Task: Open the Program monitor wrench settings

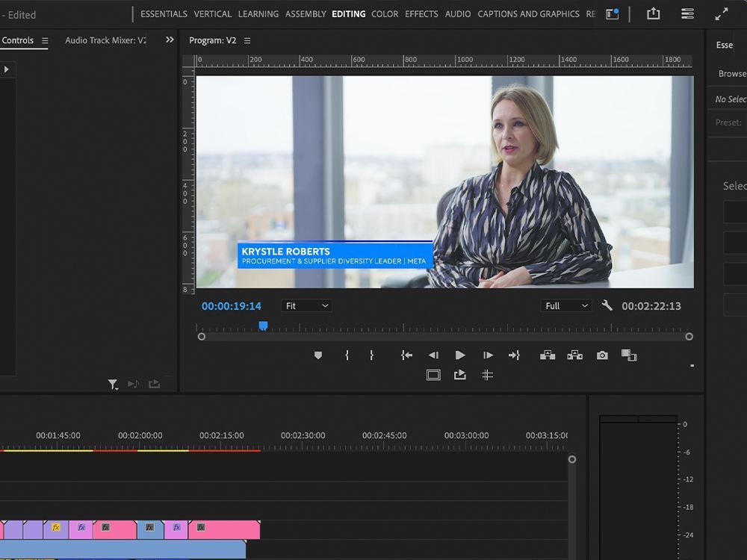Action: click(607, 305)
